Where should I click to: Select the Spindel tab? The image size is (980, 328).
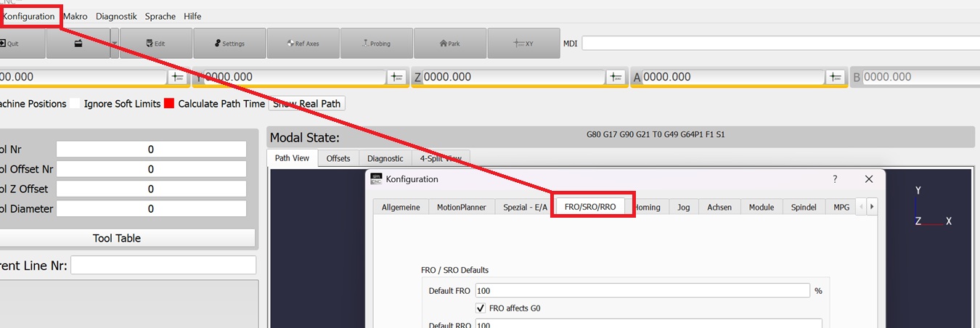pos(804,207)
